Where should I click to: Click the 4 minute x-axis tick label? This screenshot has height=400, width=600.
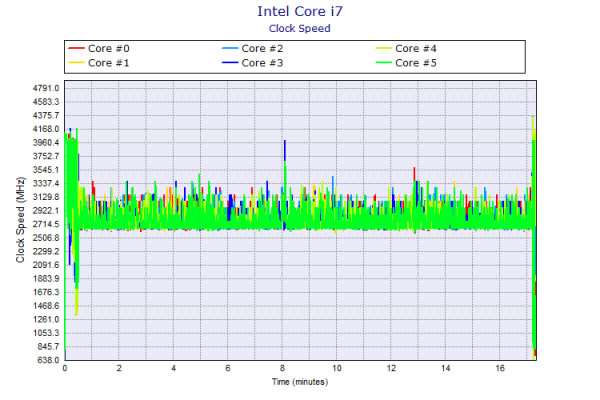pyautogui.click(x=173, y=368)
